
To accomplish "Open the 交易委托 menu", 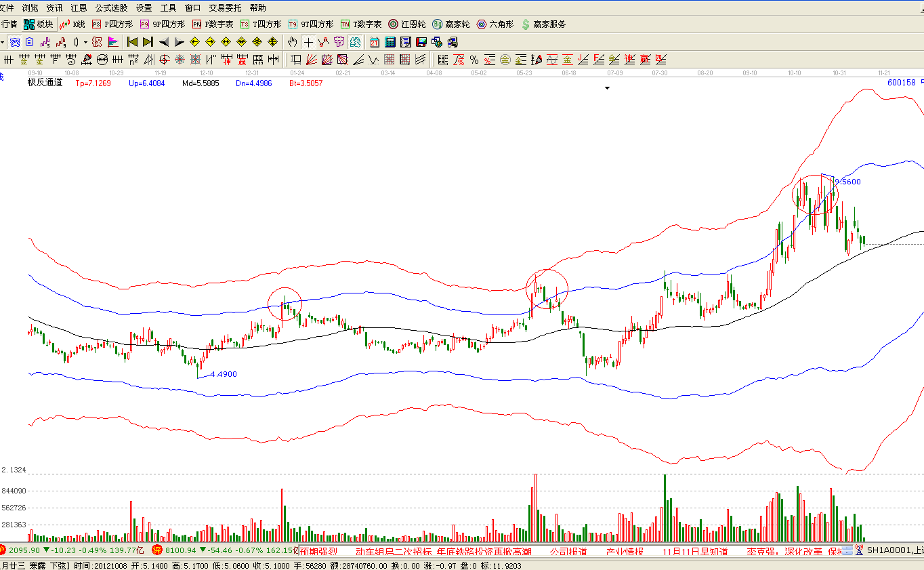I will [226, 8].
